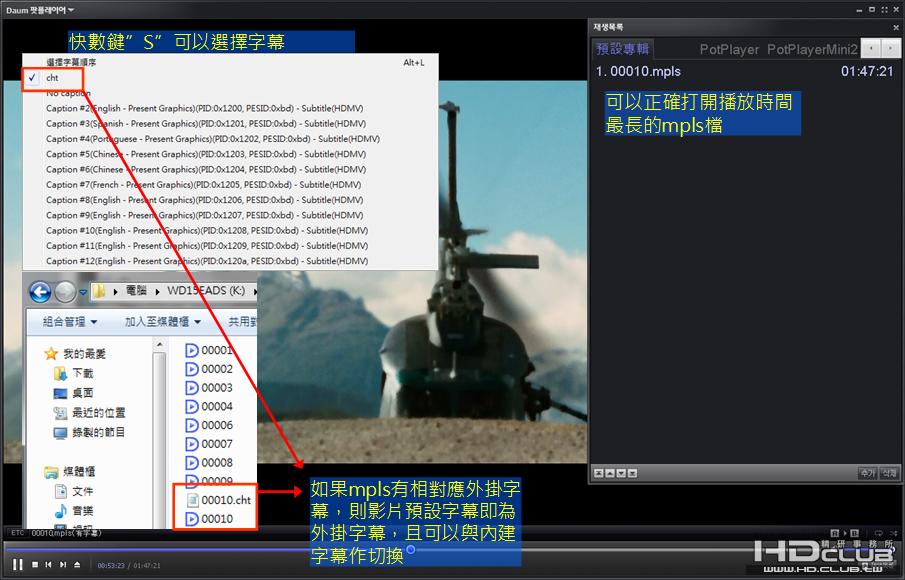Select the 00010.cht subtitle file
The height and width of the screenshot is (580, 905).
pyautogui.click(x=218, y=500)
